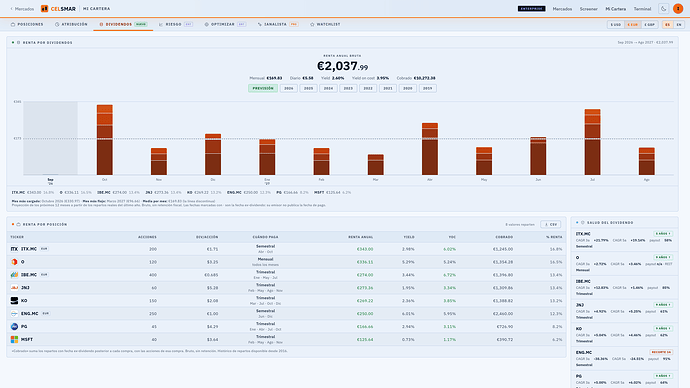Screen dimensions: 690x388
Task: Switch currency to USD
Action: [x=616, y=25]
